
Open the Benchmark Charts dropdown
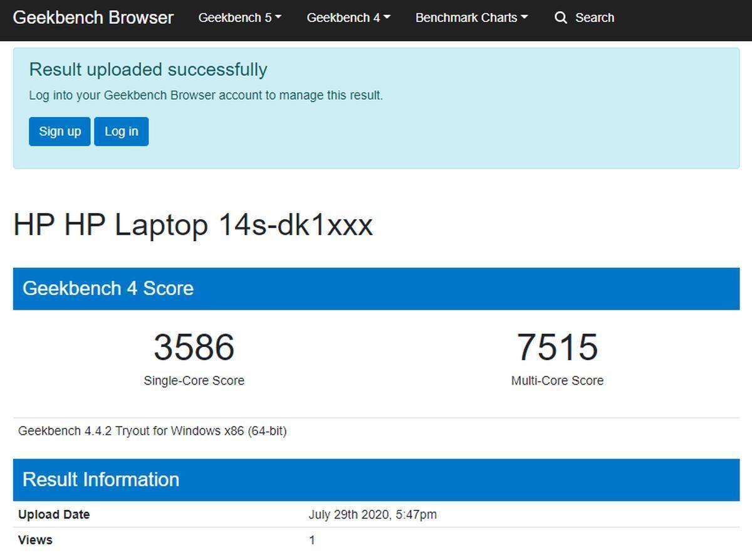(x=471, y=18)
